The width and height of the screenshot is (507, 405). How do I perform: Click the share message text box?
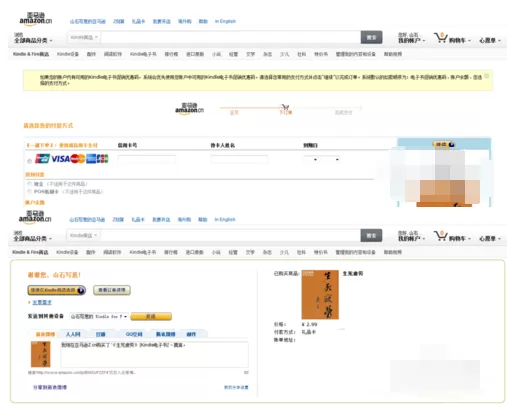tap(154, 354)
